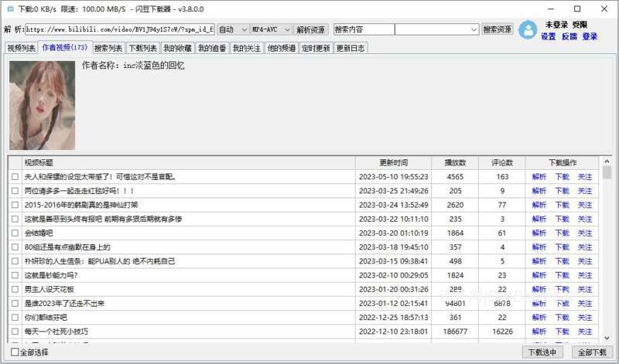The height and width of the screenshot is (364, 619).
Task: Click list scrollbar down arrow
Action: (x=607, y=338)
